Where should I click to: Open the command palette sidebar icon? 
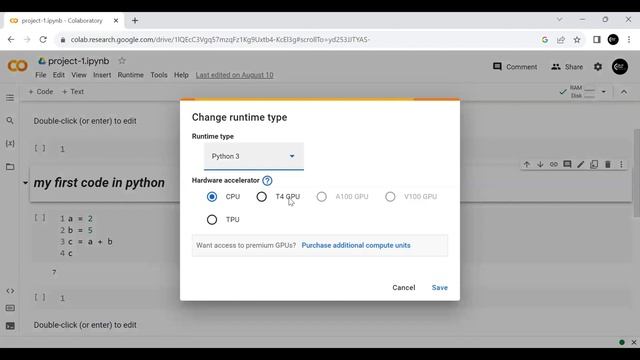click(10, 308)
